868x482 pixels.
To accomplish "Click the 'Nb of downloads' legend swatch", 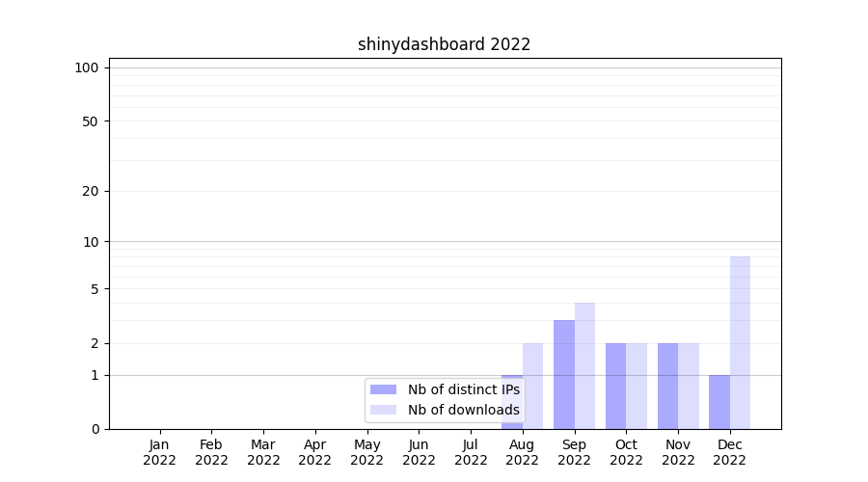I will click(383, 410).
